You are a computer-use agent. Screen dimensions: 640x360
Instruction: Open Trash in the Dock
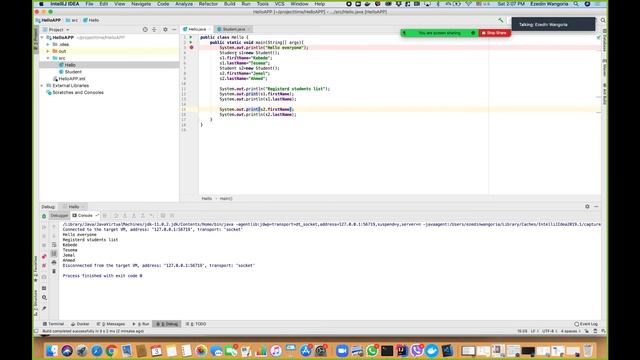tap(588, 351)
